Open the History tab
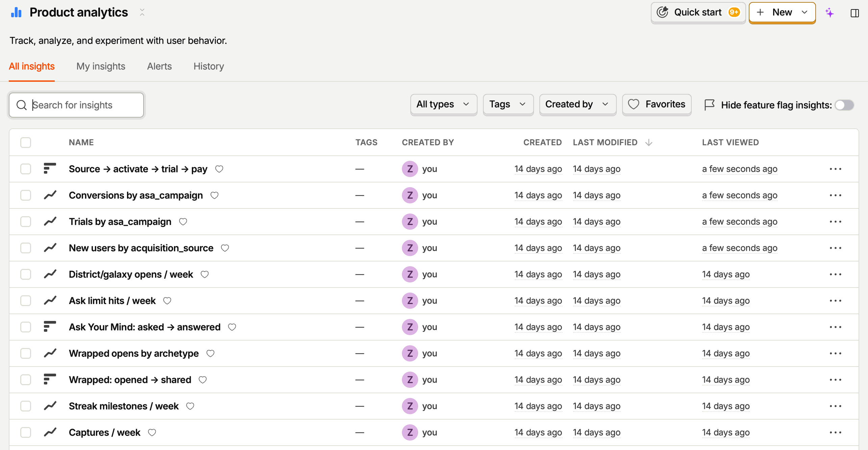This screenshot has width=868, height=450. click(209, 66)
